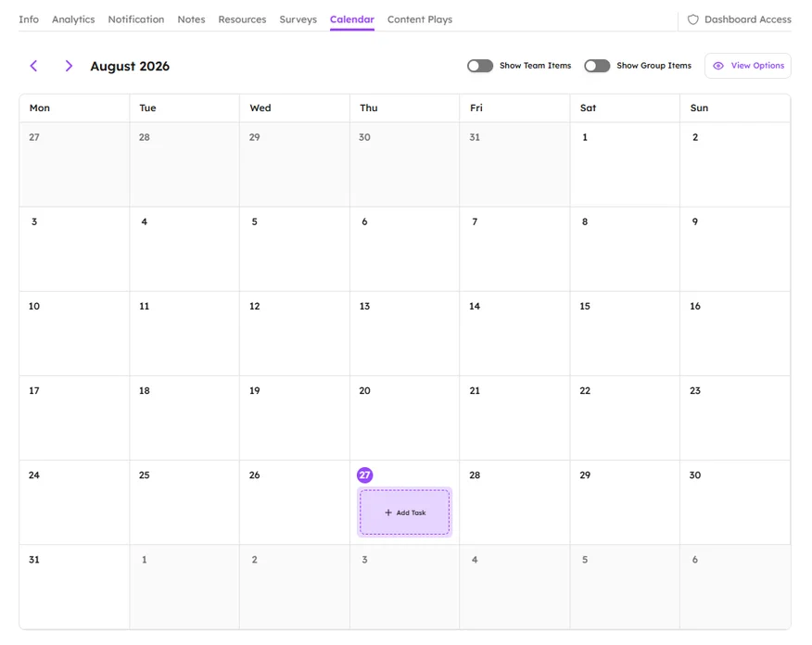The image size is (812, 645).
Task: Select the Calendar tab
Action: pos(352,19)
